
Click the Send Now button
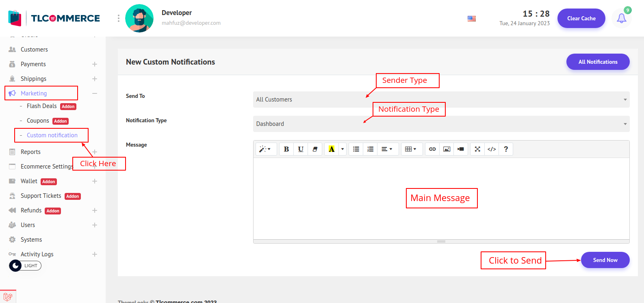[x=605, y=260]
